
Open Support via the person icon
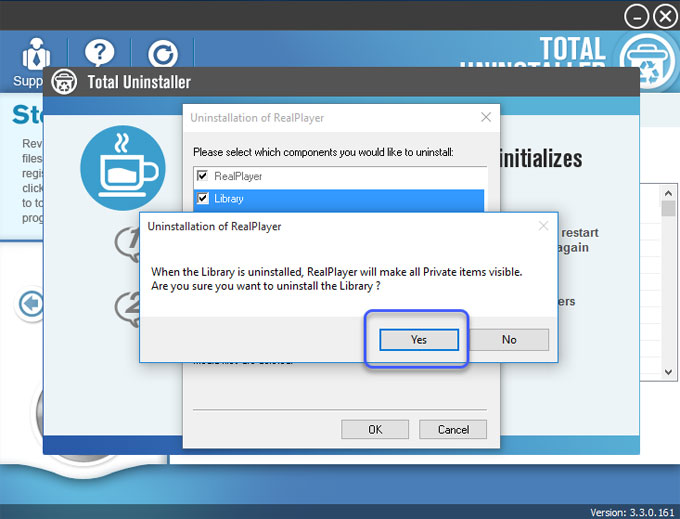(36, 55)
